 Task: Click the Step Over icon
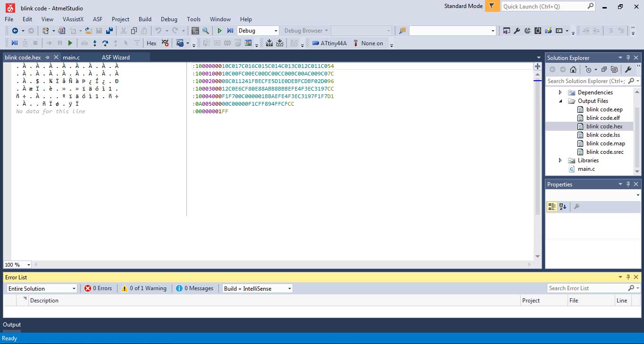[105, 43]
